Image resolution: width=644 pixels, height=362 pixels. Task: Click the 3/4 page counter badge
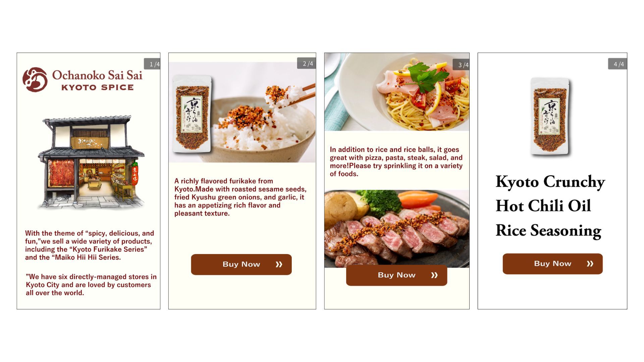click(x=461, y=65)
